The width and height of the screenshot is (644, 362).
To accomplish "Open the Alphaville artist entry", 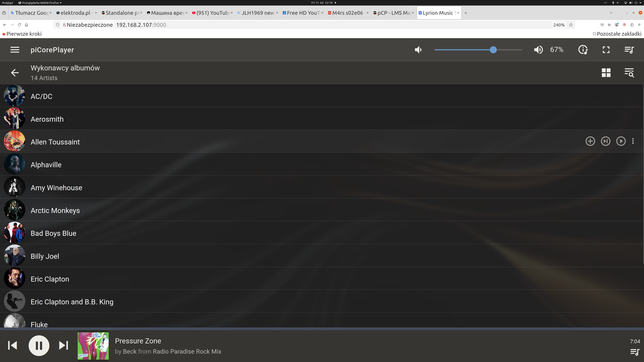I will coord(322,164).
